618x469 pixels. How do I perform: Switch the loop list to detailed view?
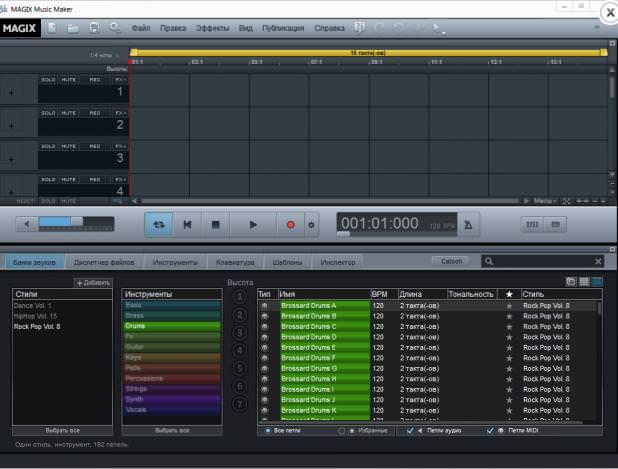click(598, 281)
